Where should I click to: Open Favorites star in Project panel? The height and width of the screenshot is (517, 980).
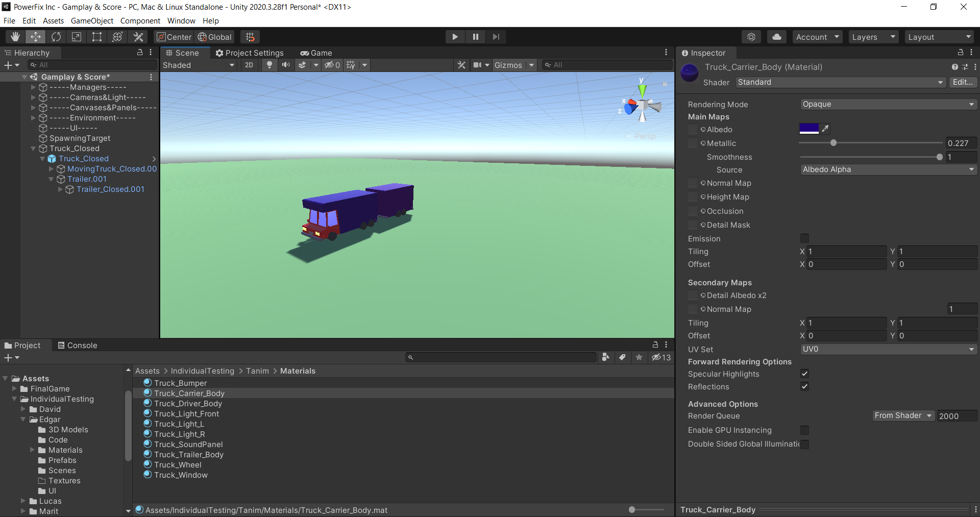pyautogui.click(x=639, y=357)
